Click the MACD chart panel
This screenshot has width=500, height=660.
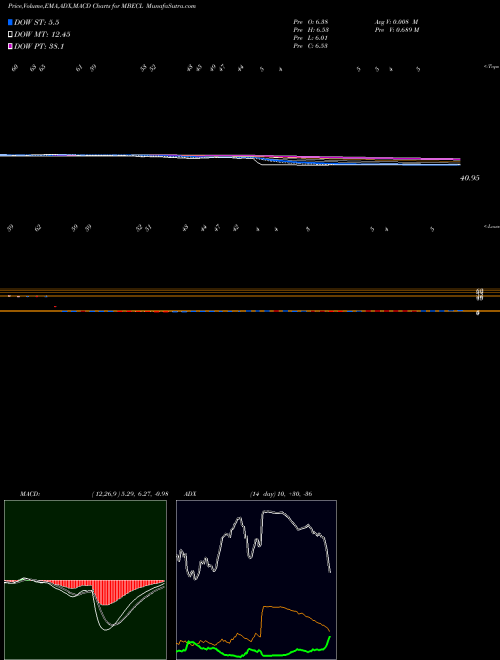point(85,580)
